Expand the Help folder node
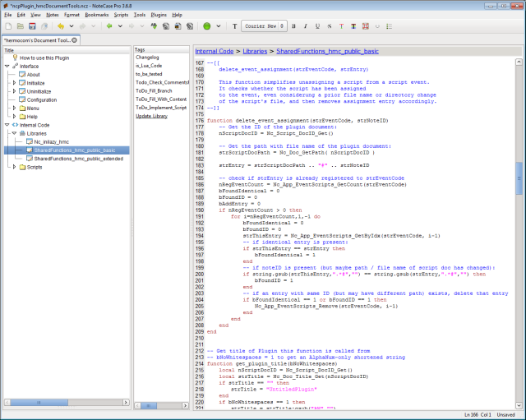The width and height of the screenshot is (526, 420). click(x=14, y=116)
